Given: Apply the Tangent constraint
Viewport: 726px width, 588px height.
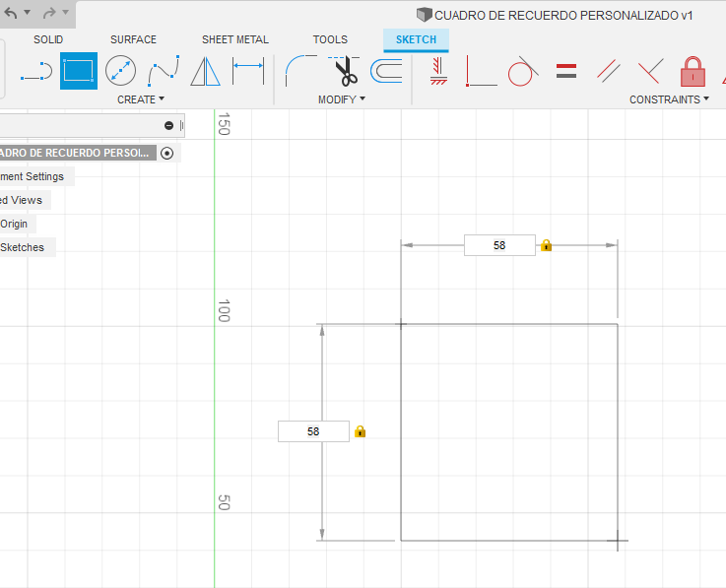Looking at the screenshot, I should (523, 71).
